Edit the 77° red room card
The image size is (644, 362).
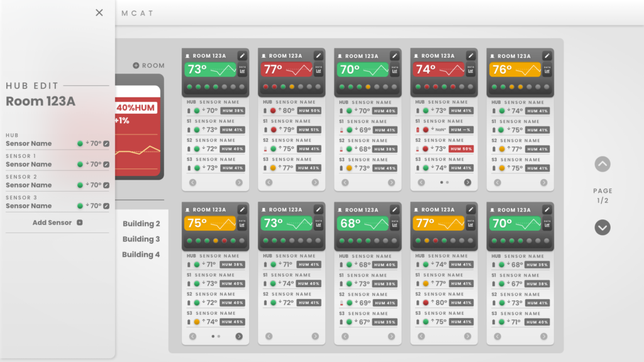click(318, 55)
